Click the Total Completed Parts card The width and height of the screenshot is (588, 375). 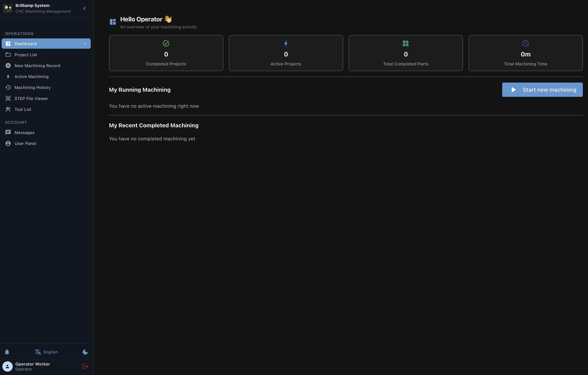[x=406, y=53]
